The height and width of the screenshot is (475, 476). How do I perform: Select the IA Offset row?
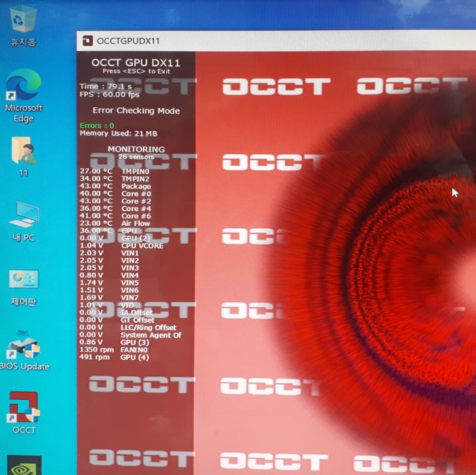coord(116,313)
